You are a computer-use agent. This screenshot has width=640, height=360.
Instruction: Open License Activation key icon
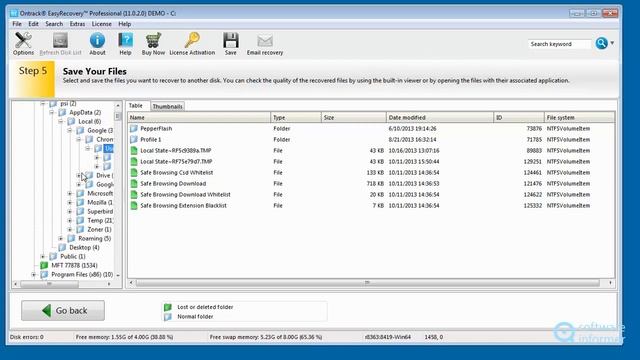(x=192, y=41)
